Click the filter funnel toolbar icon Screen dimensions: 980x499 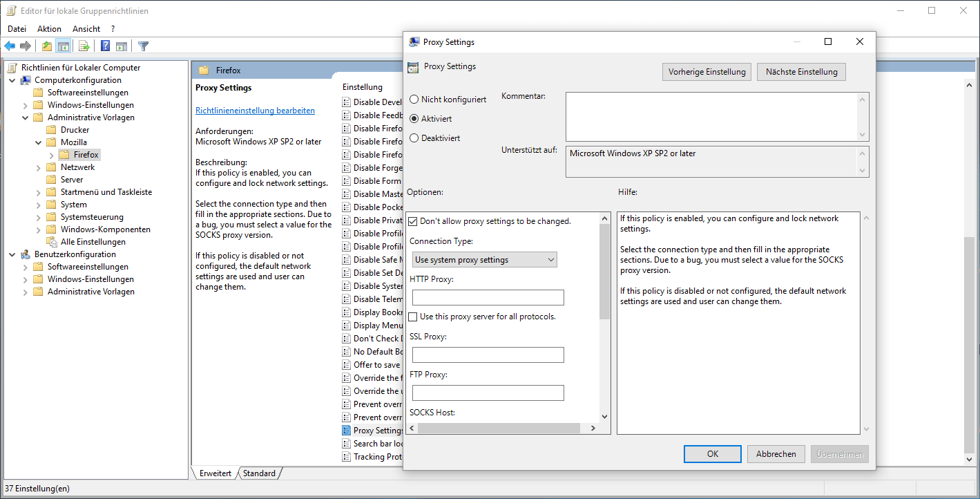click(x=143, y=46)
